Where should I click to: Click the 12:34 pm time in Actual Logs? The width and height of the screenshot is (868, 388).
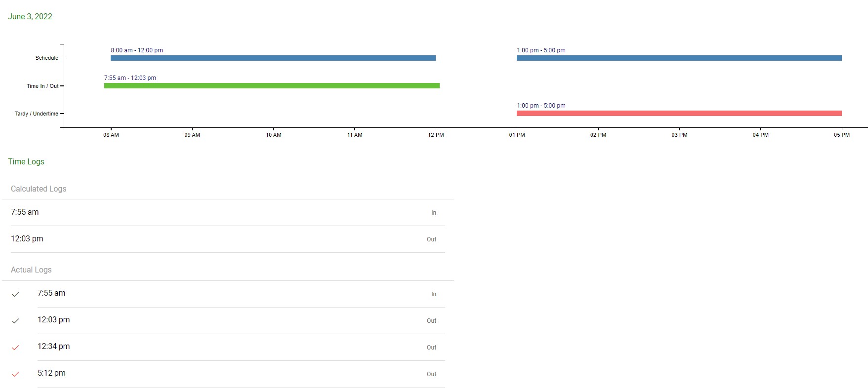click(x=54, y=346)
